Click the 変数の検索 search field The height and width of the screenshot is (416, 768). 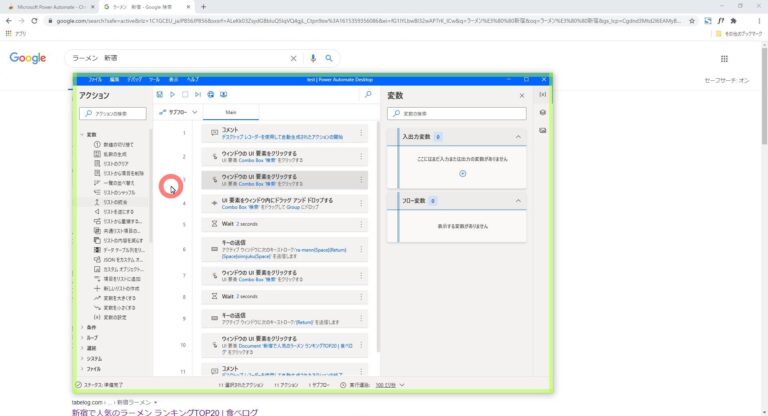(456, 113)
